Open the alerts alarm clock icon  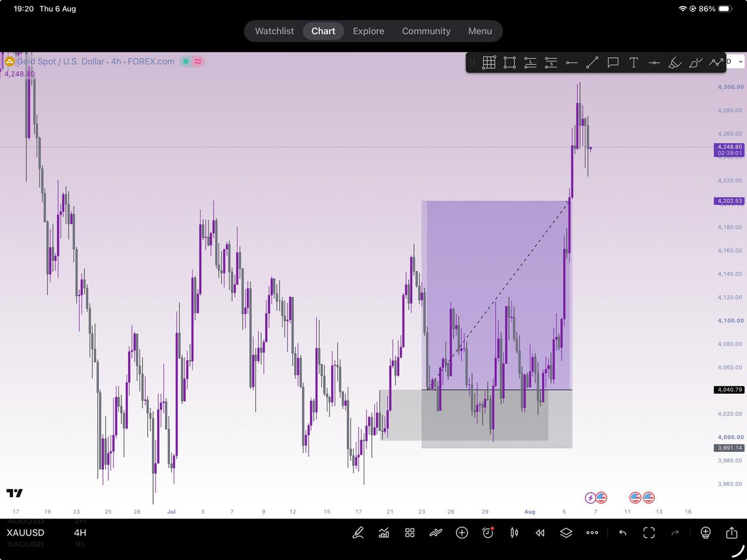(x=488, y=533)
